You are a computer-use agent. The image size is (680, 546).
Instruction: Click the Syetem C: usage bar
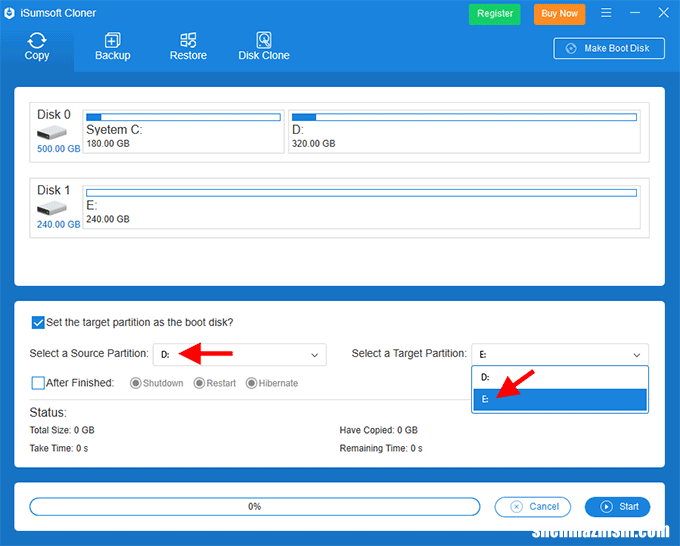click(183, 117)
